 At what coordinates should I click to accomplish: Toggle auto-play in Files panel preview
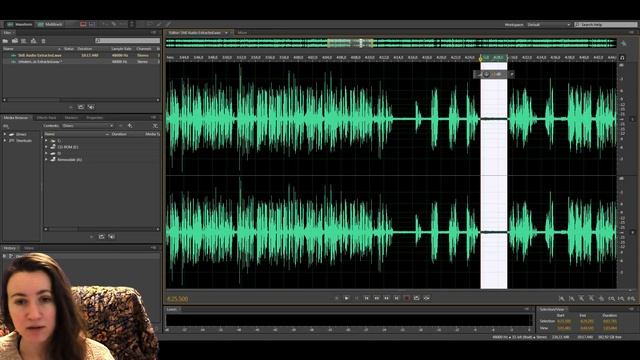point(91,107)
